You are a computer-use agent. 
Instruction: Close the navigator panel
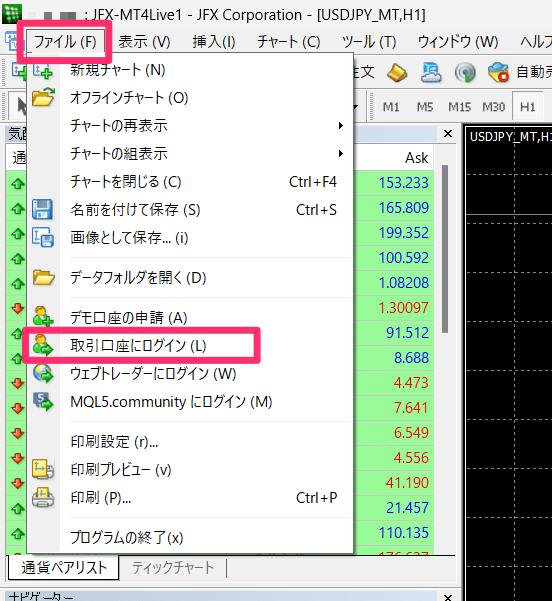tap(448, 596)
